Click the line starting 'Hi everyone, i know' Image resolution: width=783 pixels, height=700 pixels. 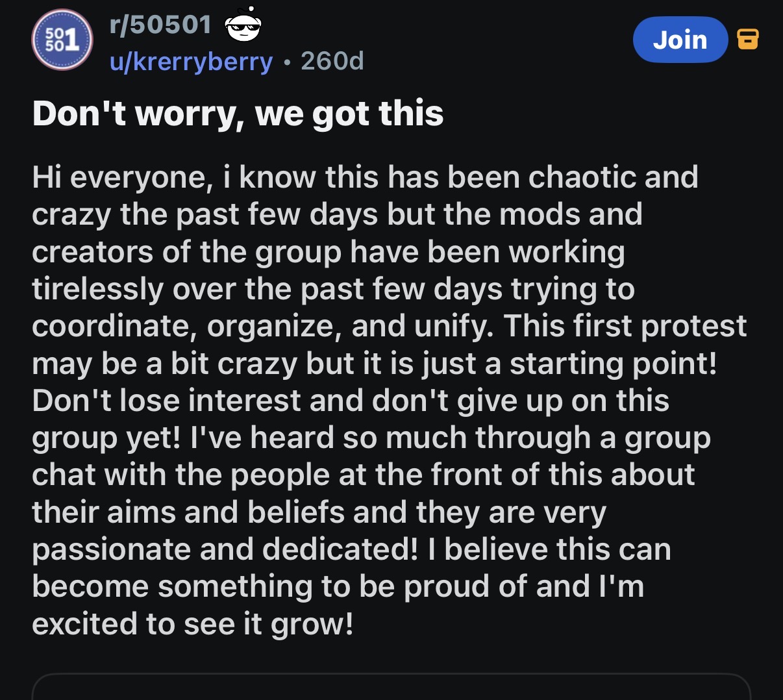coord(365,177)
